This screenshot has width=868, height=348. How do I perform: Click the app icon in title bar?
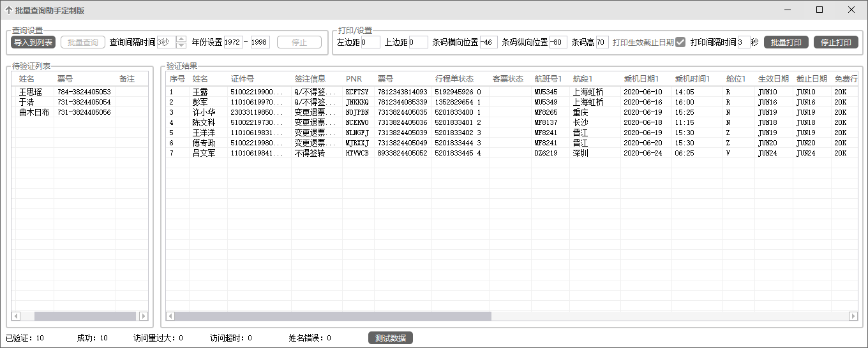pos(8,10)
